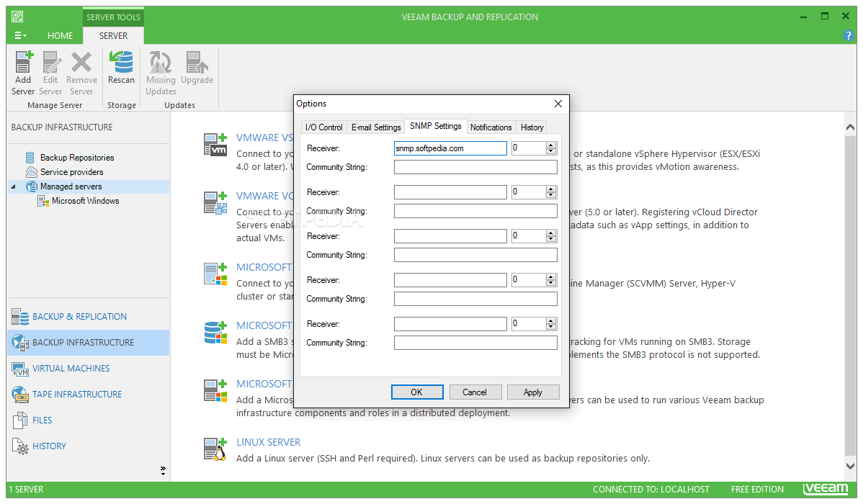
Task: Click the Add Server ribbon icon
Action: 23,73
